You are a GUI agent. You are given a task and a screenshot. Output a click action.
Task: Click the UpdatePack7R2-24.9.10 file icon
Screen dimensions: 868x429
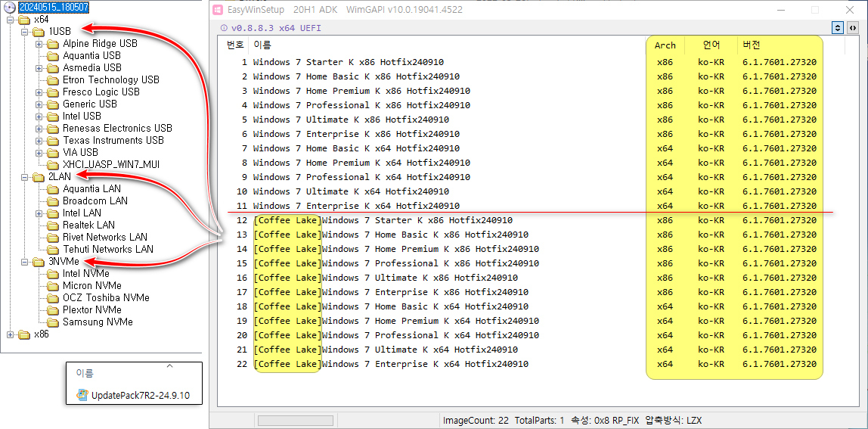pos(82,395)
